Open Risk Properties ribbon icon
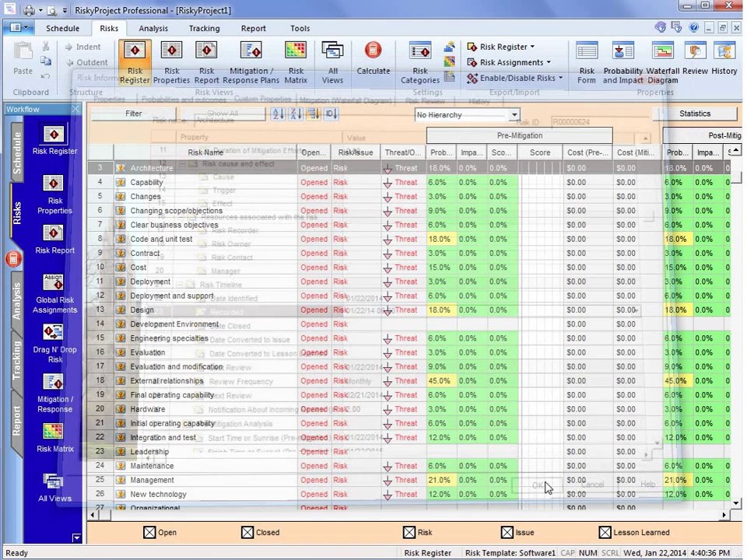Screen dimensions: 747x560 (x=171, y=62)
